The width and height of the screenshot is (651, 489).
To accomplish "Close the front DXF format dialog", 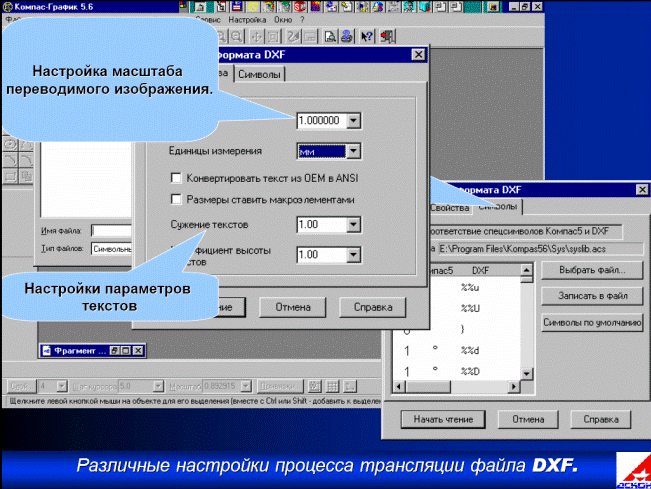I will (x=418, y=55).
